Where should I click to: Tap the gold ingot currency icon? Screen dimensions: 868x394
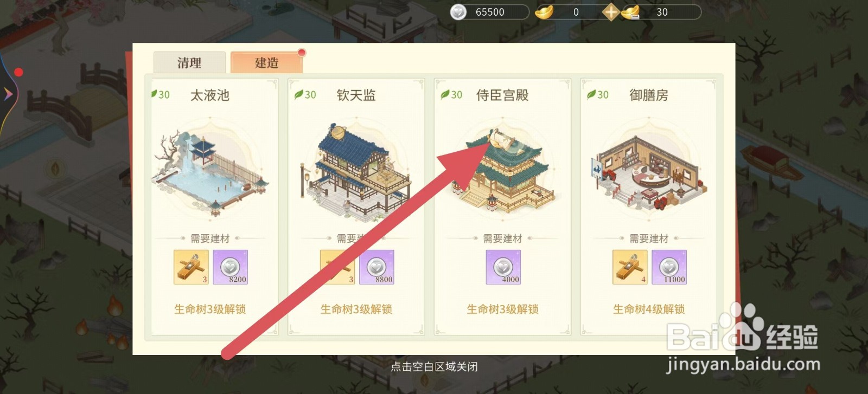pos(544,12)
